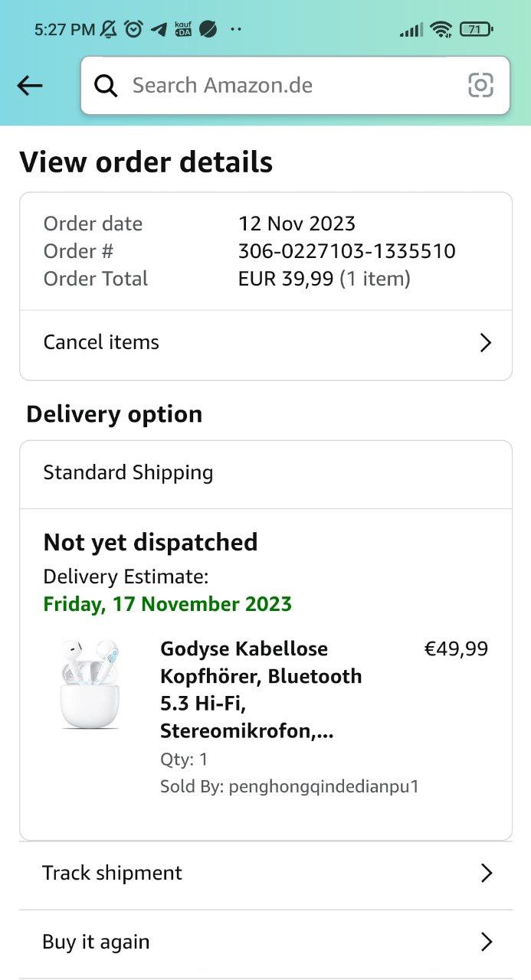Tap the search magnifier icon
The width and height of the screenshot is (531, 980).
106,86
